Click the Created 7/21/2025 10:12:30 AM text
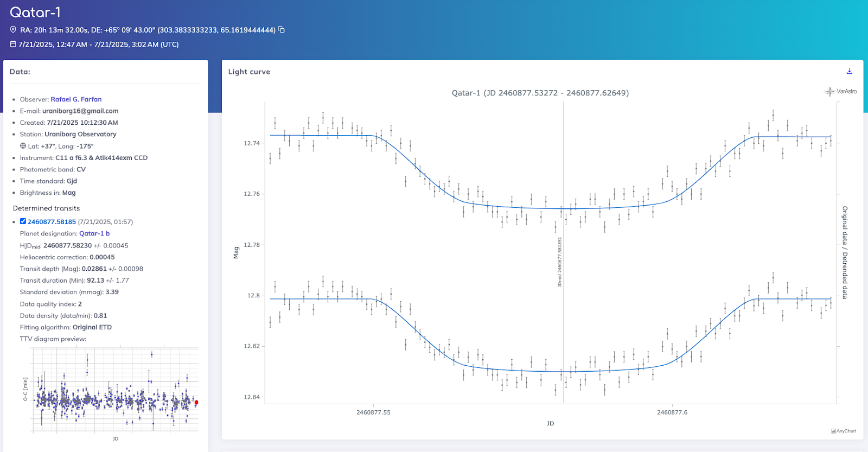Image resolution: width=868 pixels, height=452 pixels. click(x=82, y=123)
